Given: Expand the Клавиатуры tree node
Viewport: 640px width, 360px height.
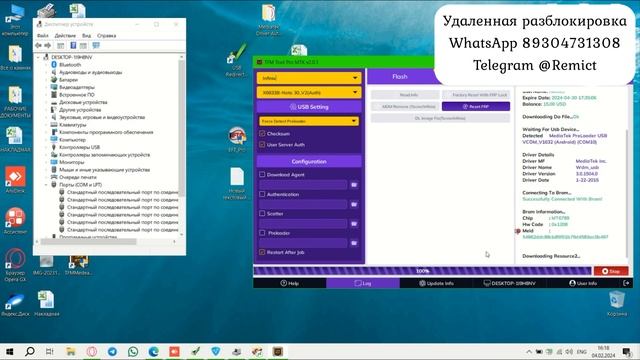Looking at the screenshot, I should click(46, 124).
